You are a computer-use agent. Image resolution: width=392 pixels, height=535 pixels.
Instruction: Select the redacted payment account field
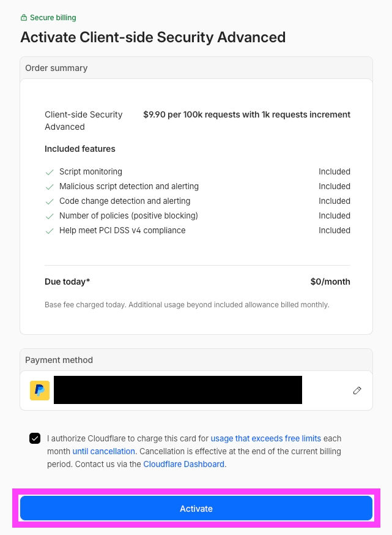tap(177, 390)
